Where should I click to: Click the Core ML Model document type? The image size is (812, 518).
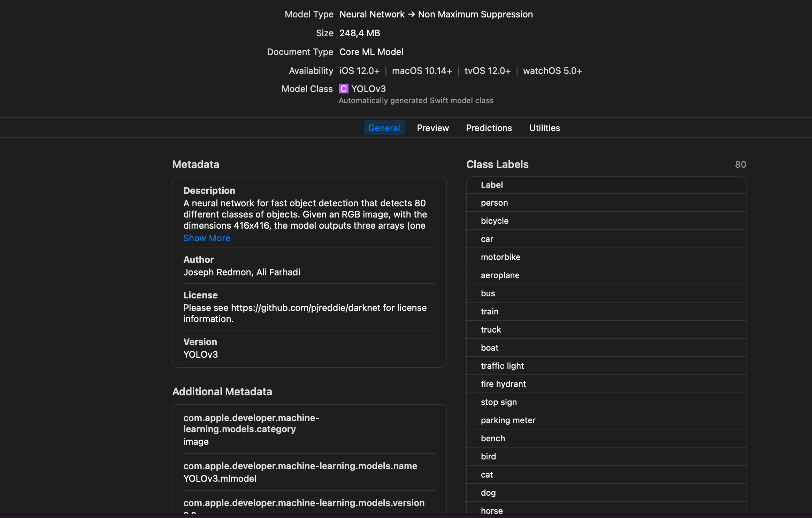point(371,52)
